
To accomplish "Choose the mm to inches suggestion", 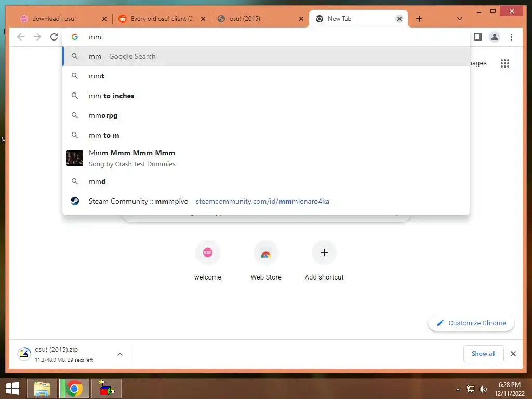I will tap(266, 96).
